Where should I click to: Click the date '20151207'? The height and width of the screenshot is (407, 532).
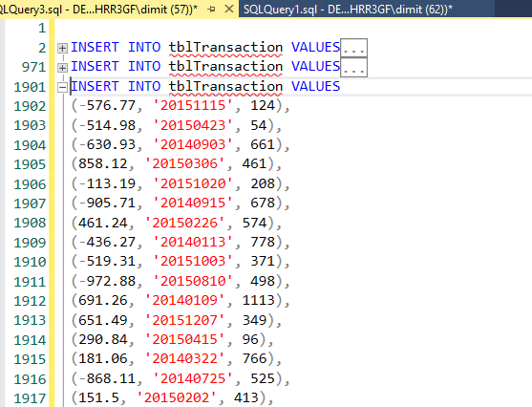click(184, 320)
